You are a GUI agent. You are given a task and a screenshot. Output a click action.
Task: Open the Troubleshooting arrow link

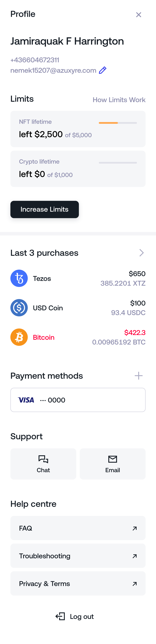click(135, 556)
